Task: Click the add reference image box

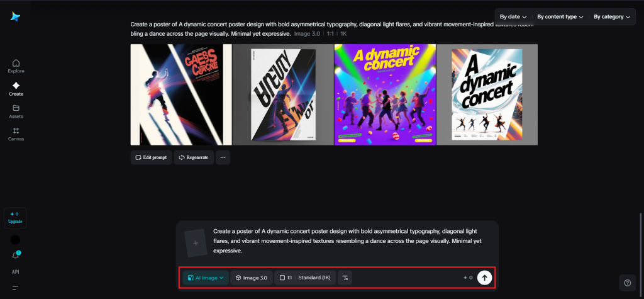Action: pos(196,242)
